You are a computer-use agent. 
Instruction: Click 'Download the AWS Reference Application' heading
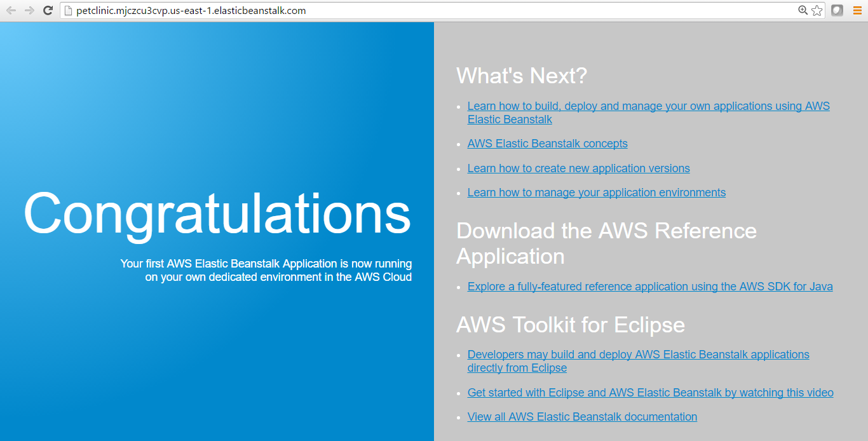606,243
